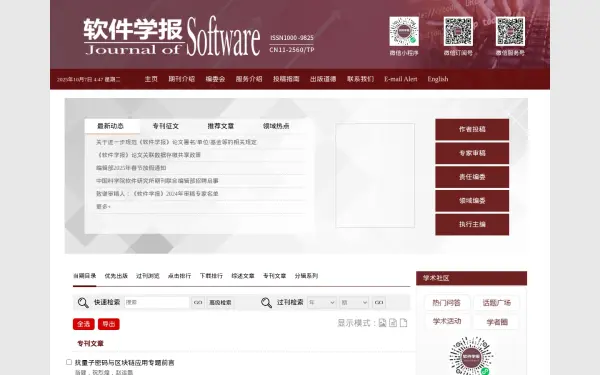Viewport: 600px width, 375px height.
Task: Switch site language to English
Action: point(438,79)
